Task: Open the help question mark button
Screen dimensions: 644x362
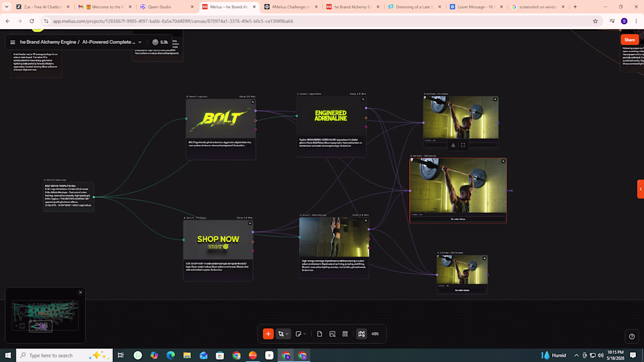Action: [632, 336]
